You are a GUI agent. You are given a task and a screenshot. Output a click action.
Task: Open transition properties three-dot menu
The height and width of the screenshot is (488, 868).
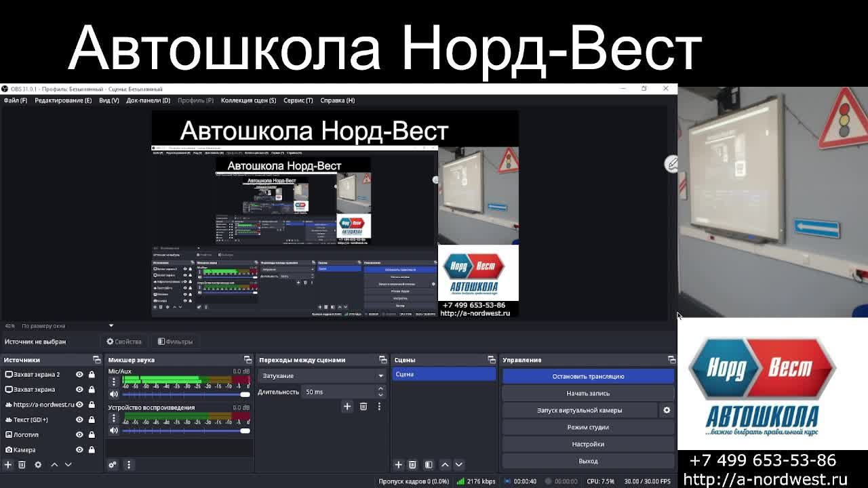[379, 406]
